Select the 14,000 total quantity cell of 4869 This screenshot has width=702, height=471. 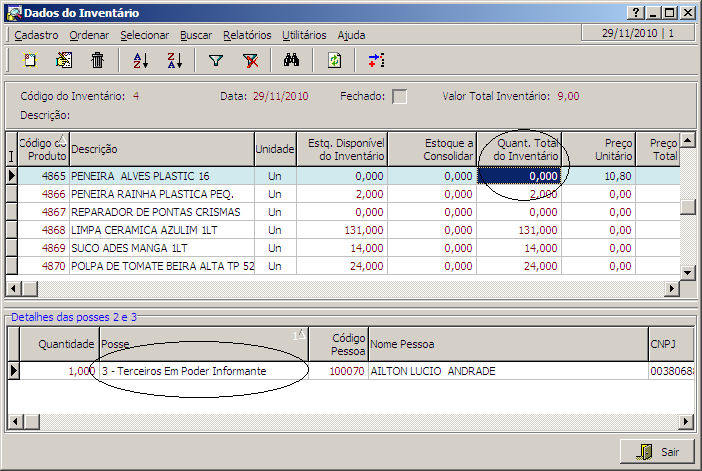click(519, 248)
